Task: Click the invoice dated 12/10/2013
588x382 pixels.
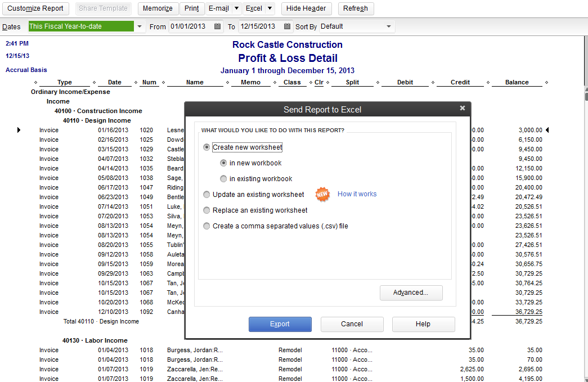Action: tap(113, 312)
